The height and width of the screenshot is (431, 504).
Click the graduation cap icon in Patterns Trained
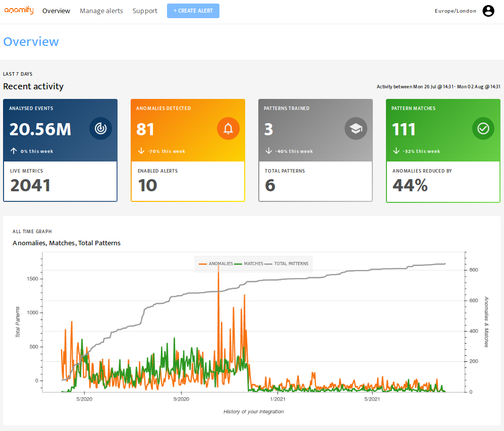[356, 128]
